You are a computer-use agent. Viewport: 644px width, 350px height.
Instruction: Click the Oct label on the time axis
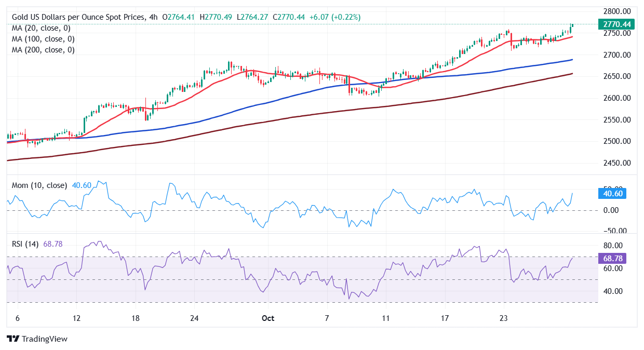(x=268, y=318)
